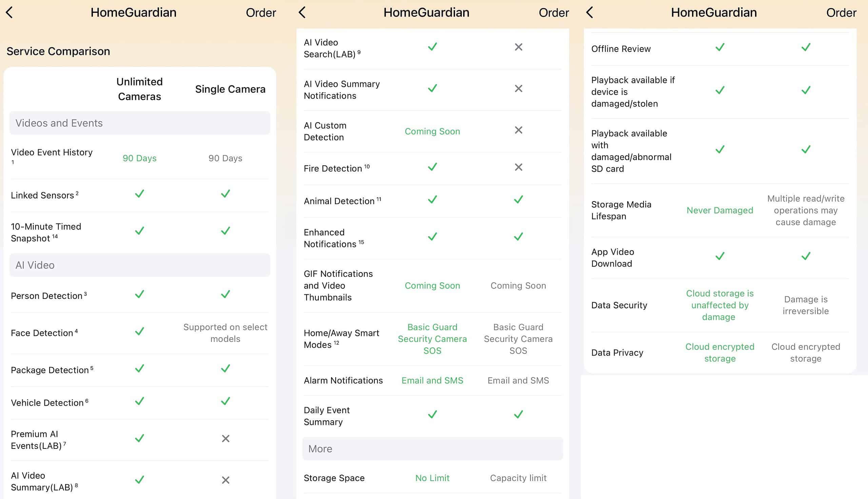This screenshot has width=868, height=499.
Task: Tap the green No Limit storage space text
Action: point(432,478)
